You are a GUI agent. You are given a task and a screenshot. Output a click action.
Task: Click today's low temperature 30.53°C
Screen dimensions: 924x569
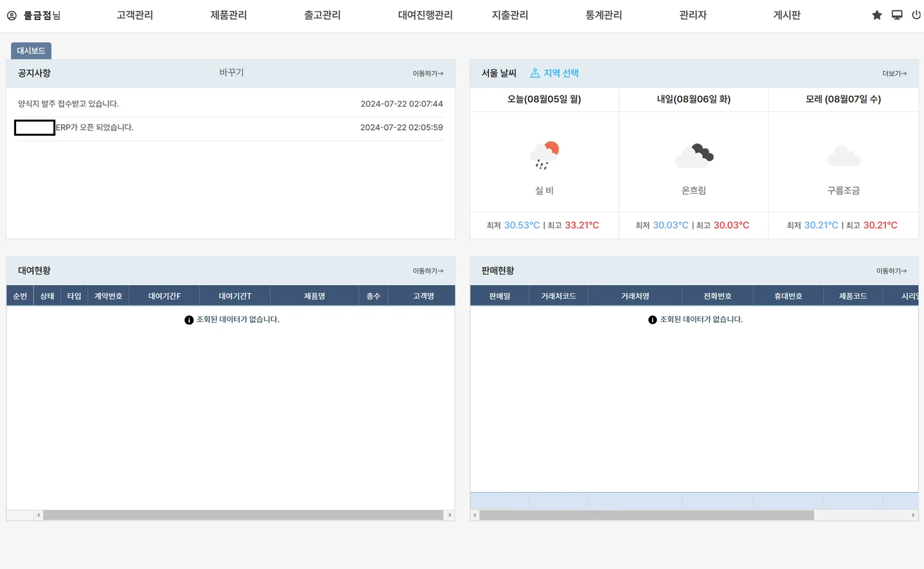(x=521, y=225)
